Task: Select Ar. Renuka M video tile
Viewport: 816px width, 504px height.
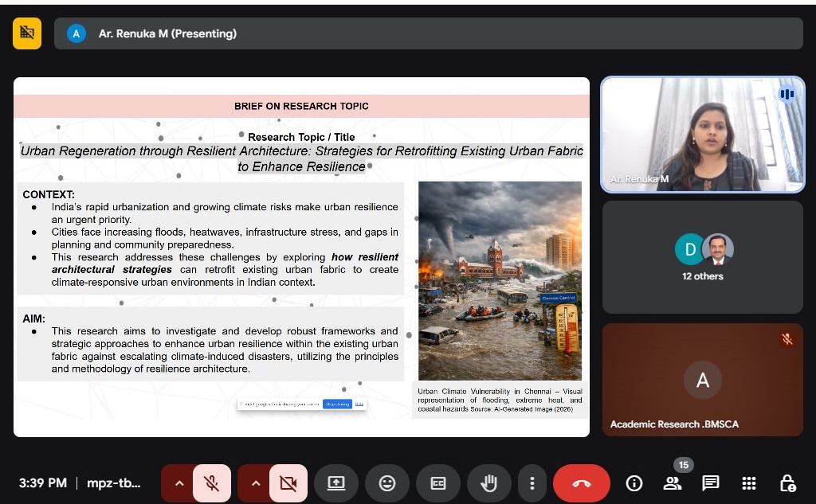Action: point(702,135)
